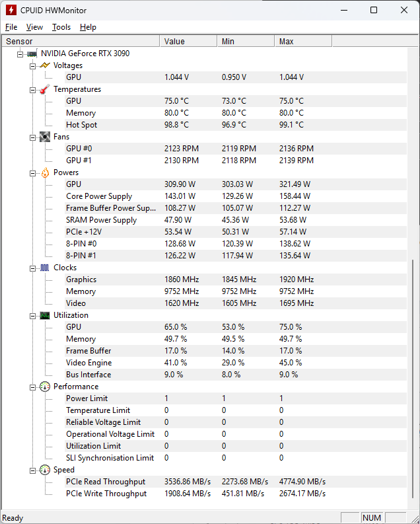Click the lightning bolt Voltages icon

(x=45, y=65)
